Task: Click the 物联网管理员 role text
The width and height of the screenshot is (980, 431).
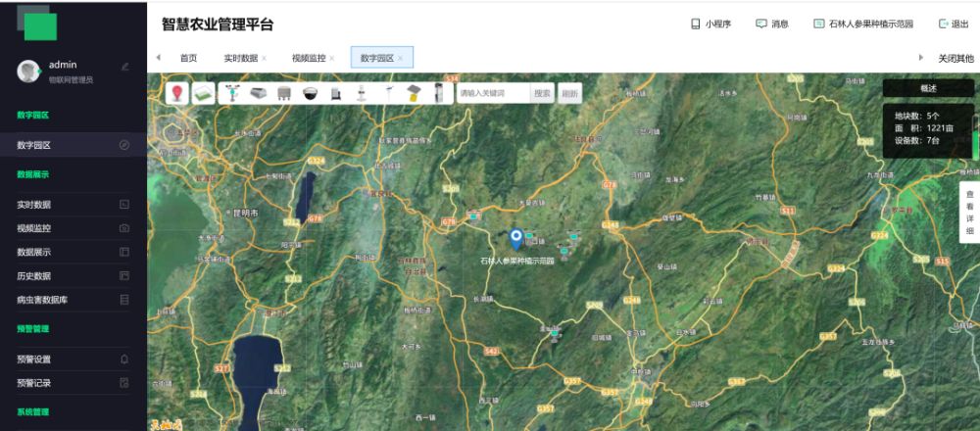Action: coord(71,80)
